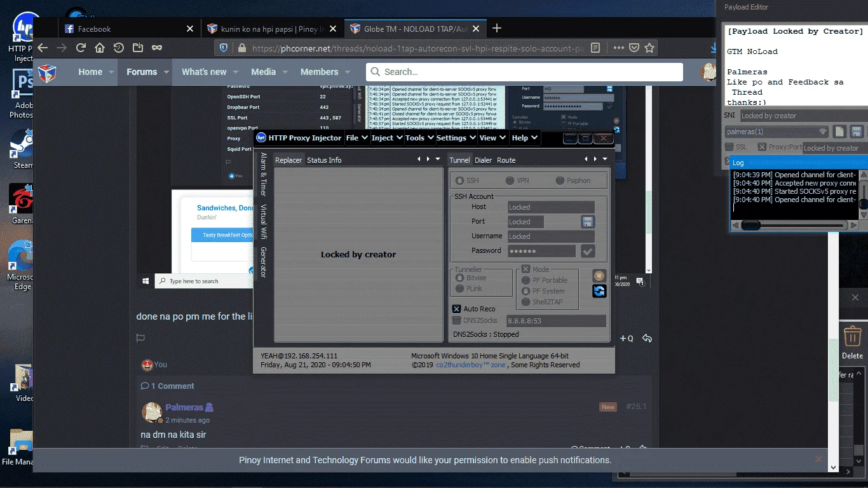
Task: Open the Tools menu dropdown
Action: click(x=419, y=138)
